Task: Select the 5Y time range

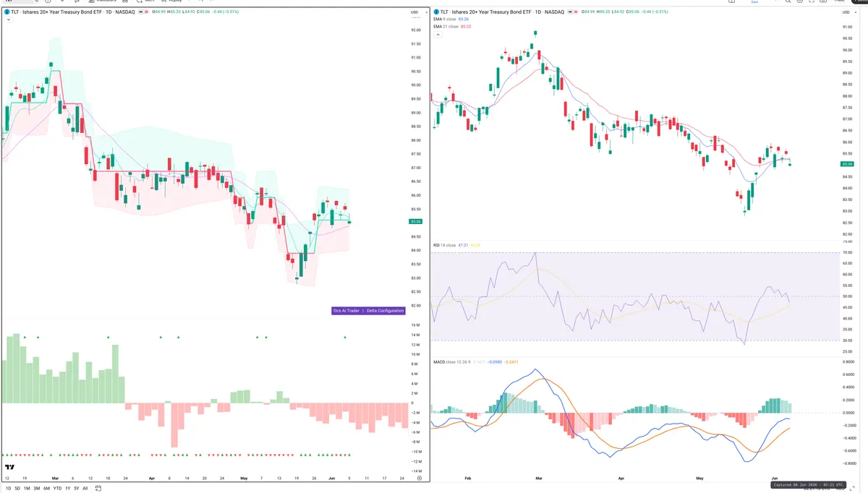Action: click(x=77, y=488)
